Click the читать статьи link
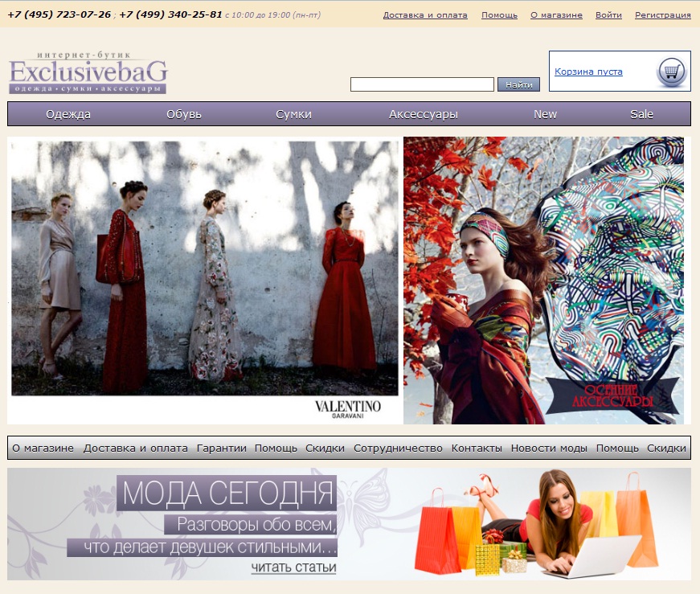This screenshot has height=594, width=700. point(293,567)
